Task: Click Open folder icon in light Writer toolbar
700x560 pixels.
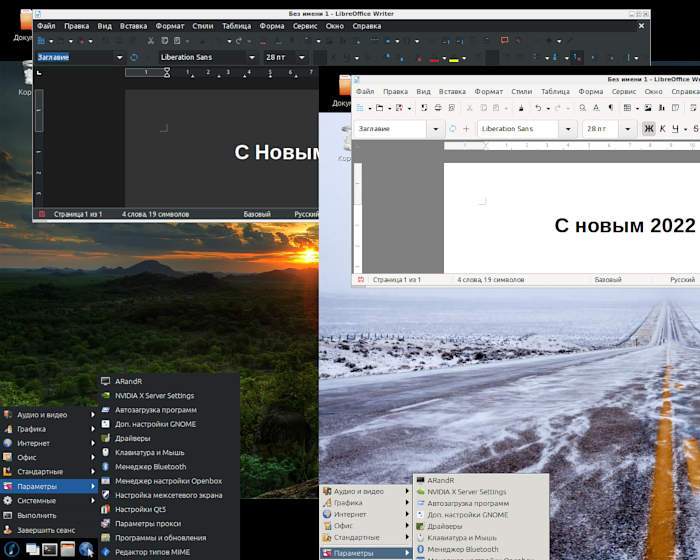Action: tap(379, 108)
